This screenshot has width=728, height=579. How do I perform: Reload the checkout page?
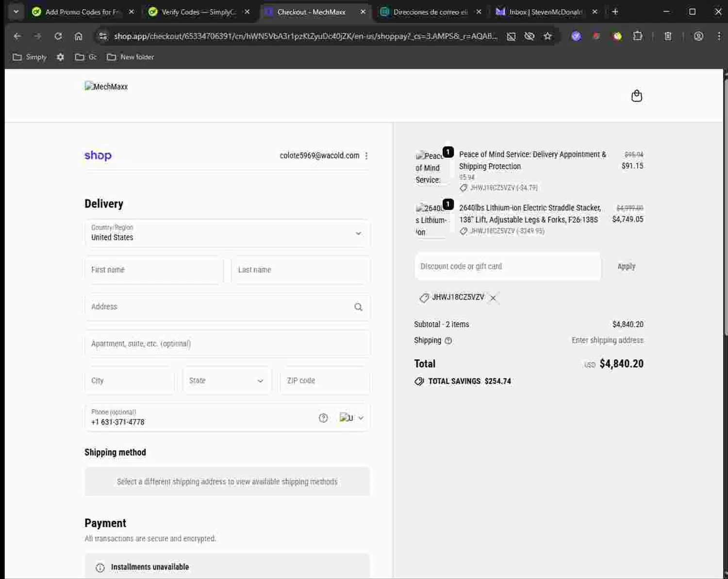coord(58,36)
